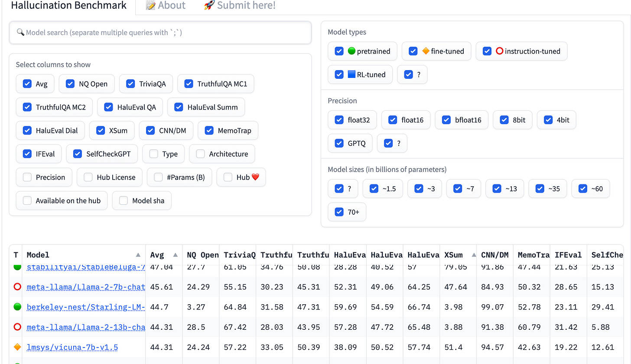The height and width of the screenshot is (364, 631).
Task: Open the Submit here! tab
Action: click(x=240, y=6)
